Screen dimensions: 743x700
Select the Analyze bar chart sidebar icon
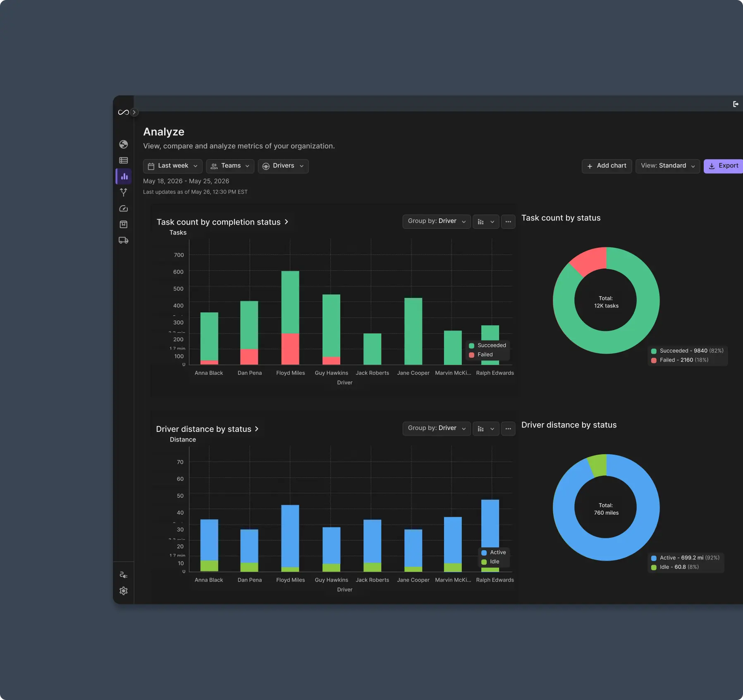point(124,177)
